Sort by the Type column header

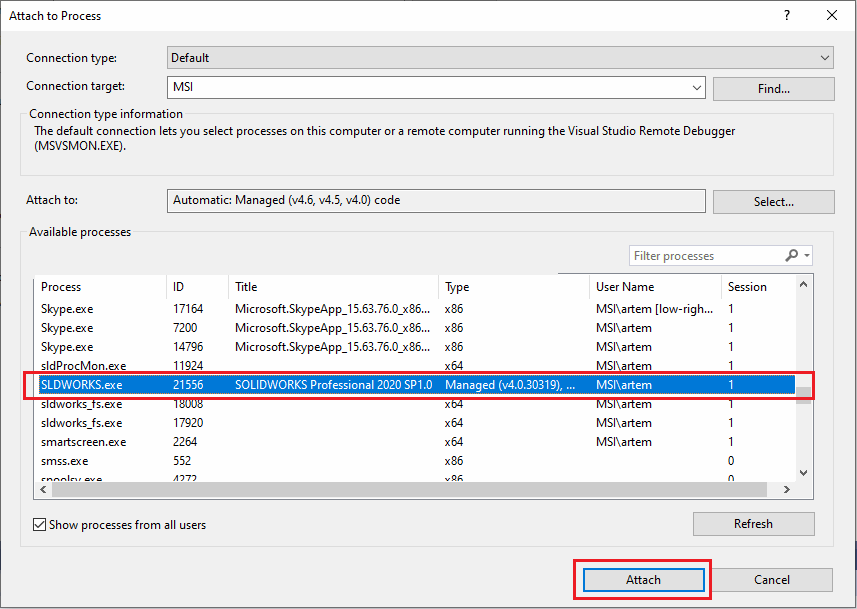[514, 286]
